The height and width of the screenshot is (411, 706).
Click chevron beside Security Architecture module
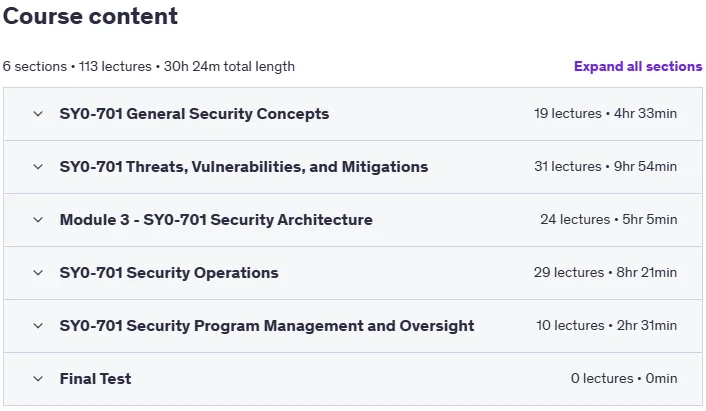tap(38, 220)
